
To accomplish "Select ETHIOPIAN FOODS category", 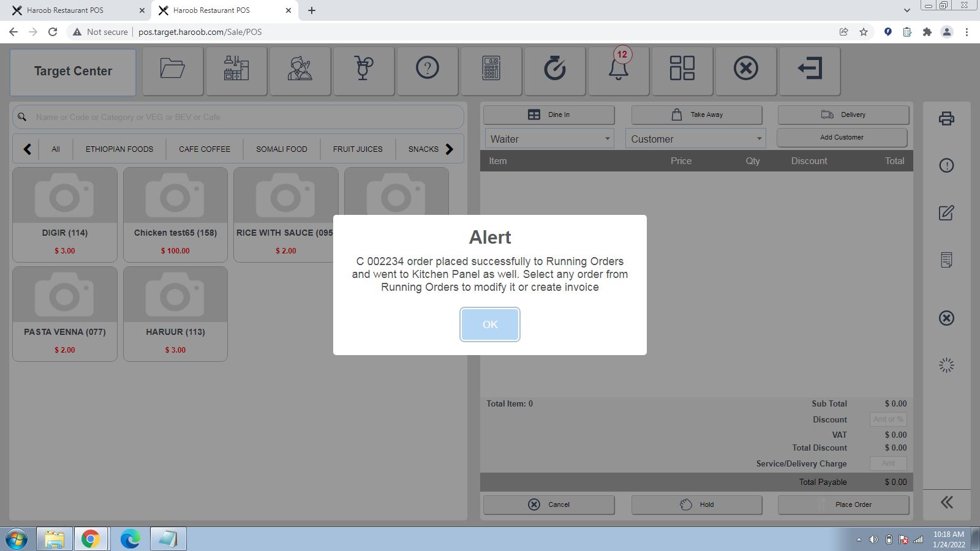I will (119, 149).
